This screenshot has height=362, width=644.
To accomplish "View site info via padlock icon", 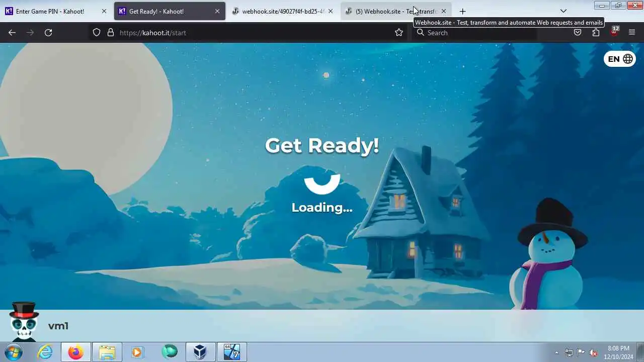I will [x=111, y=33].
